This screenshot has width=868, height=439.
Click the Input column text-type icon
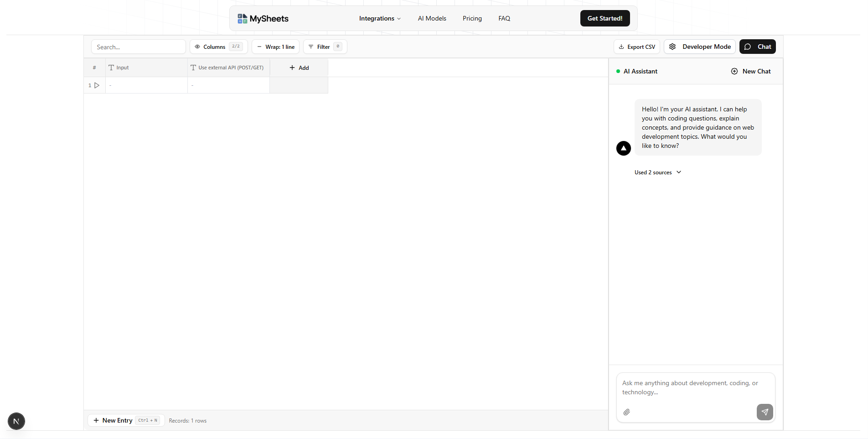(111, 68)
